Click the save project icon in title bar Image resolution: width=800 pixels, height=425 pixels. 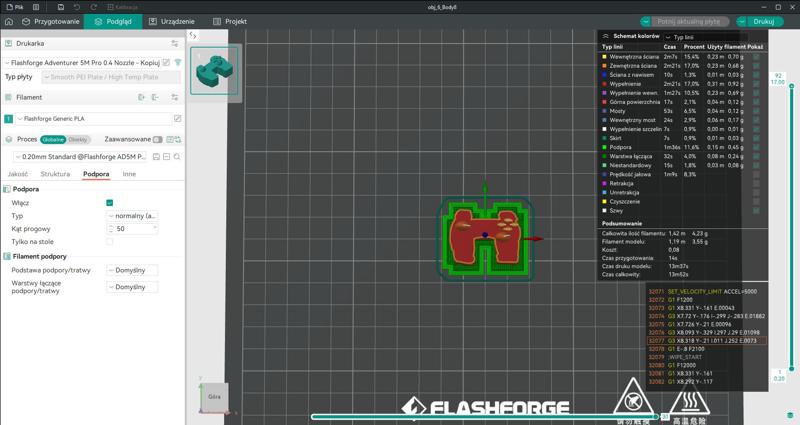[x=61, y=7]
